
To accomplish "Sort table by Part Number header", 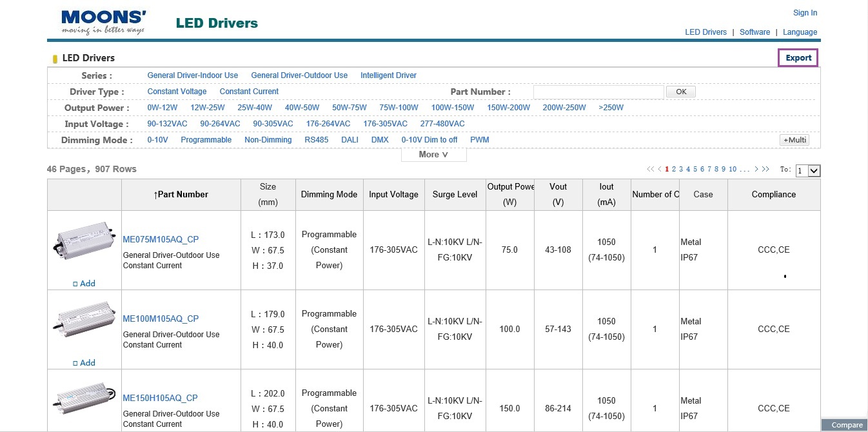I will coord(181,195).
